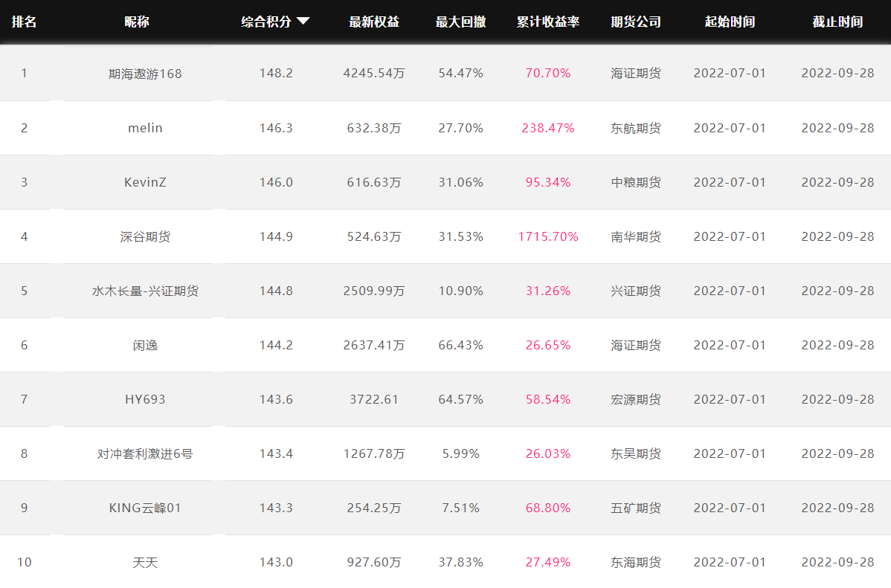The width and height of the screenshot is (891, 588).
Task: Click futures company 中粮期货
Action: 636,182
